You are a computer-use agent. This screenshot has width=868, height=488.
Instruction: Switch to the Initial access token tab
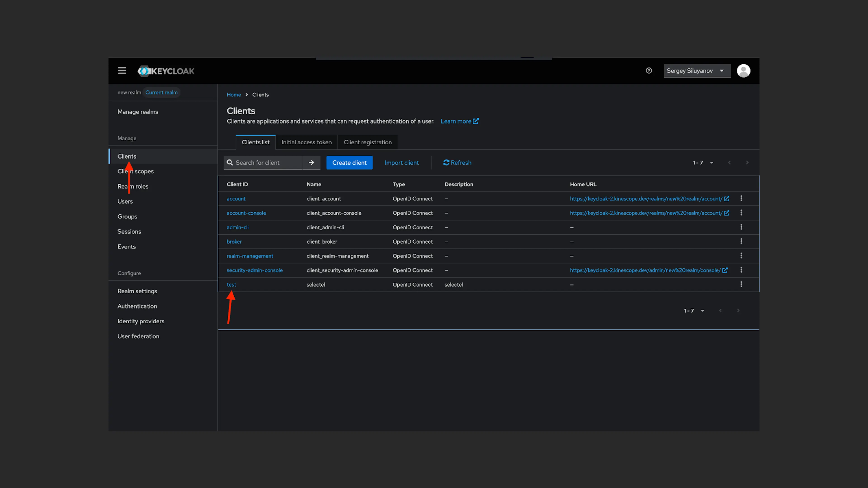point(306,142)
